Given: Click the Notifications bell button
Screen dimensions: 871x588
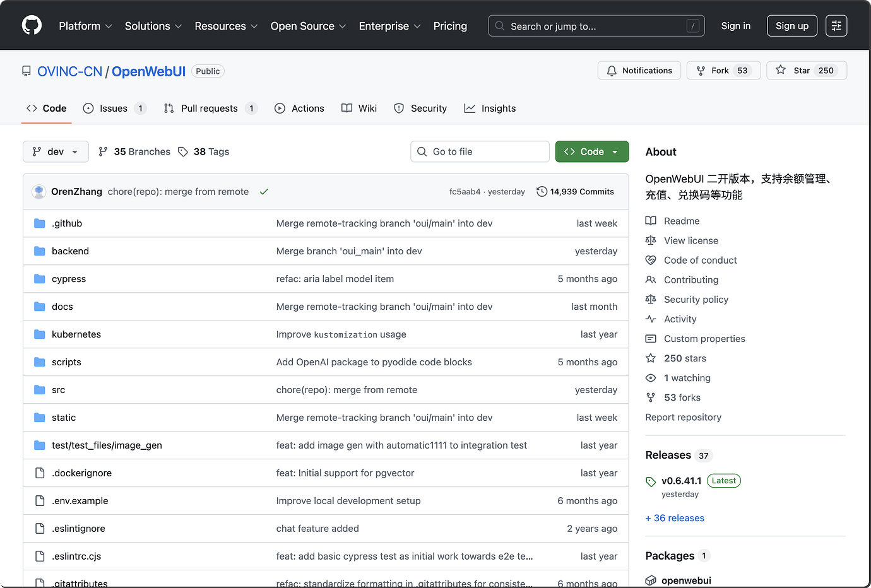Looking at the screenshot, I should click(x=639, y=71).
